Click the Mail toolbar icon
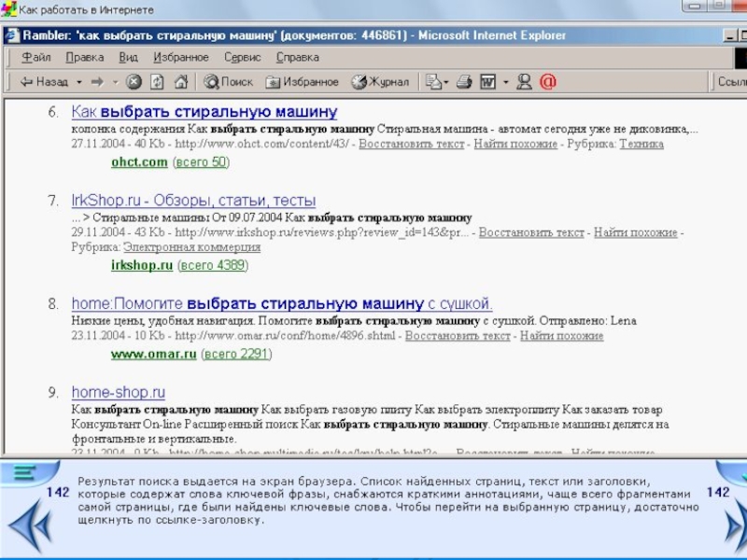Screen dimensions: 747x560 (x=433, y=82)
